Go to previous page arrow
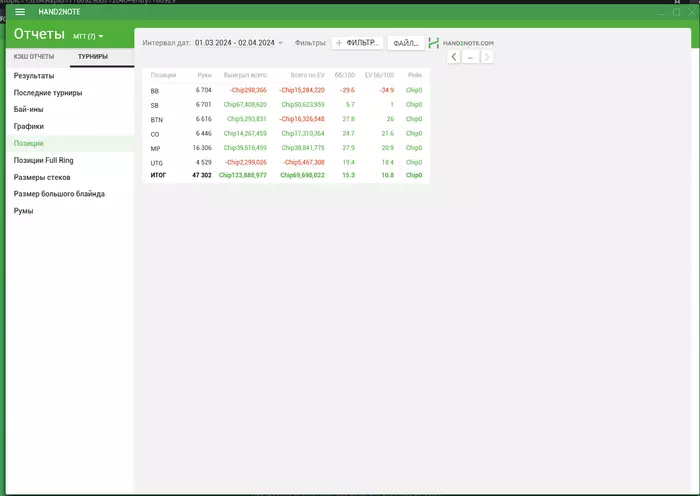Viewport: 700px width, 496px height. click(454, 57)
